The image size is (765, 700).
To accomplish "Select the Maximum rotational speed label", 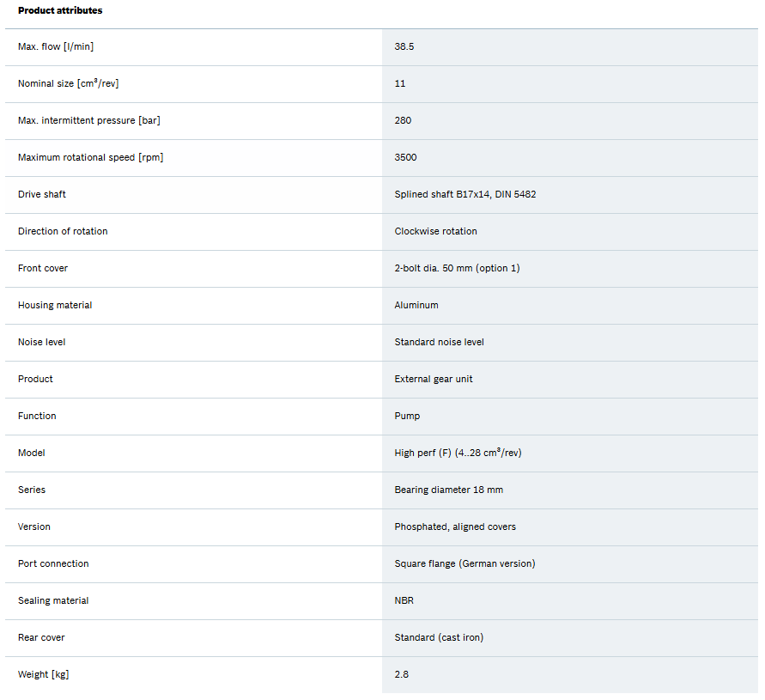I will coord(90,157).
